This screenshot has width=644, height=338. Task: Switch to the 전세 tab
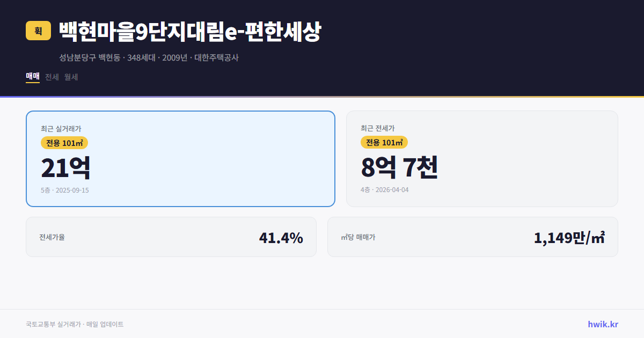[x=50, y=77]
